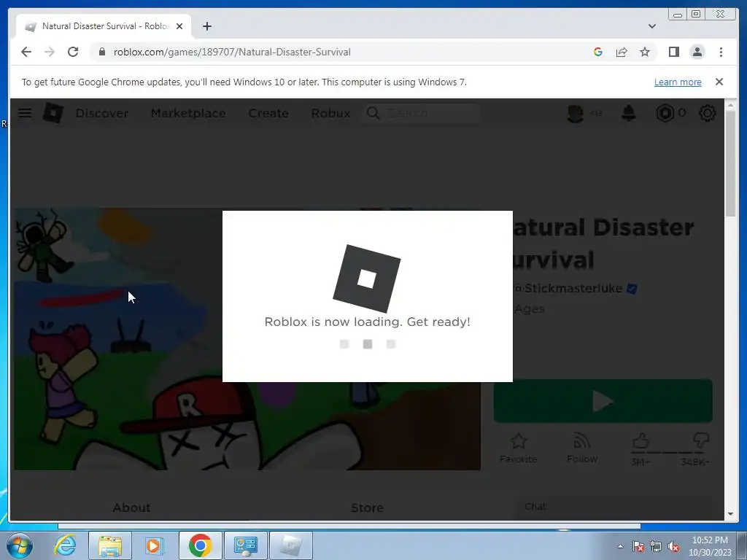Open the Windows Start menu

coord(20,545)
